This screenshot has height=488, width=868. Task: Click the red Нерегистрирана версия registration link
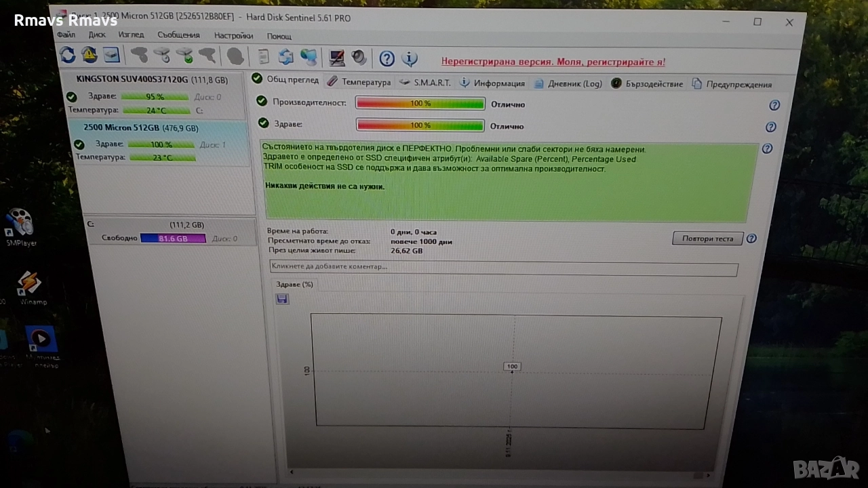(x=553, y=62)
